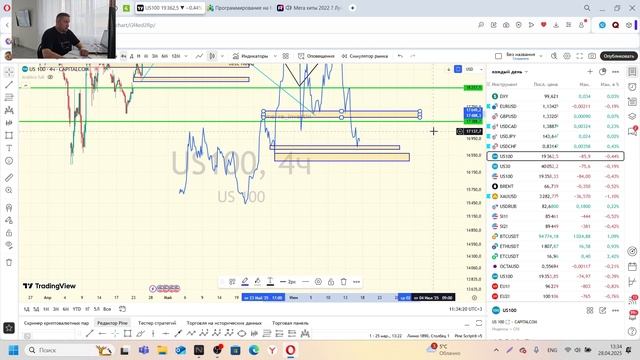
Task: Open the Индикаторы indicators dialog
Action: pos(250,56)
